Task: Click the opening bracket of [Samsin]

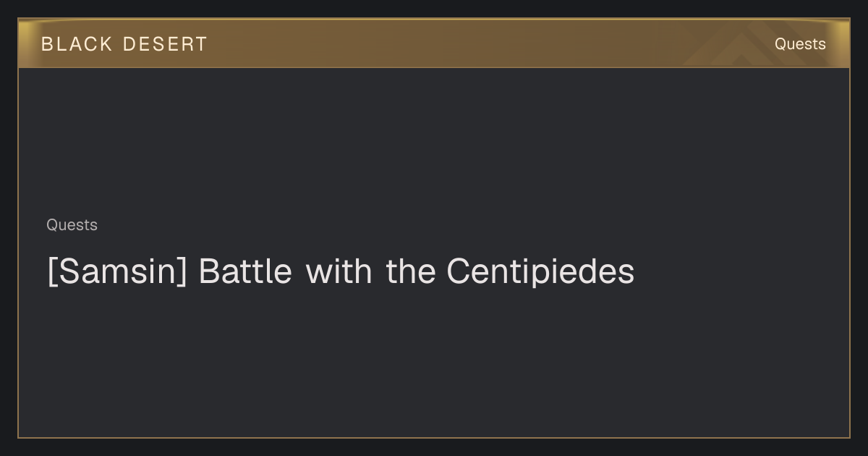Action: (x=51, y=271)
